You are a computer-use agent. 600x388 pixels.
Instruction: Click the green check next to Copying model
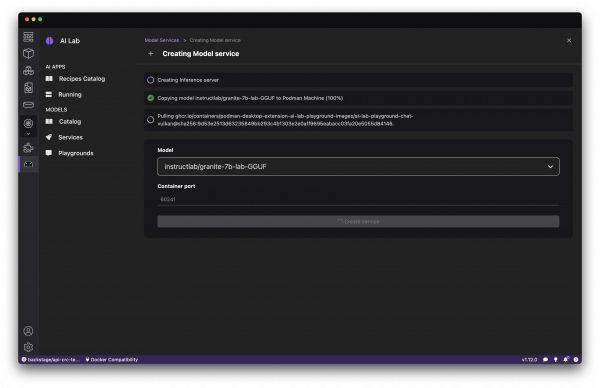click(150, 98)
